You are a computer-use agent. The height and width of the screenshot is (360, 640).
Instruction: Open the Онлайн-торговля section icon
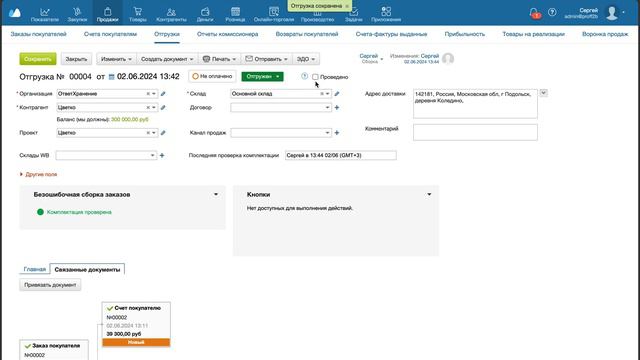[x=273, y=12]
